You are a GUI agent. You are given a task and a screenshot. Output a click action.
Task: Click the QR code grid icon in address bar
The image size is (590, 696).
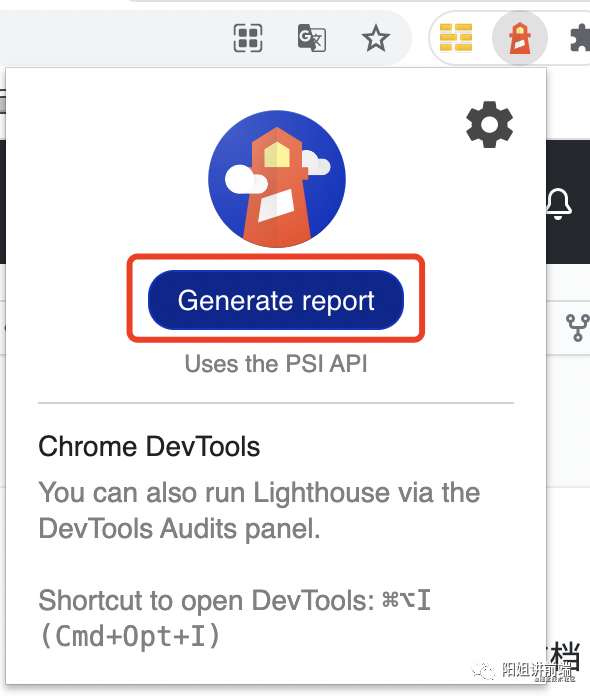coord(248,38)
